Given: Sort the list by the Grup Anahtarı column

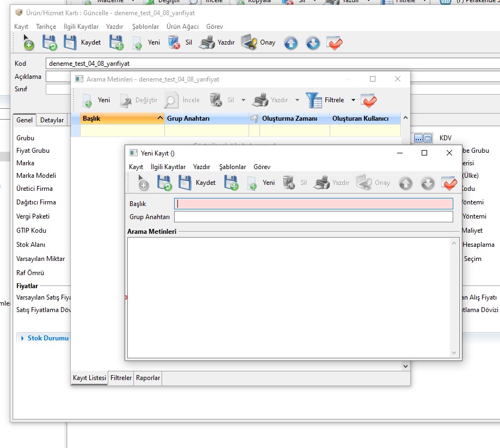Looking at the screenshot, I should click(206, 118).
